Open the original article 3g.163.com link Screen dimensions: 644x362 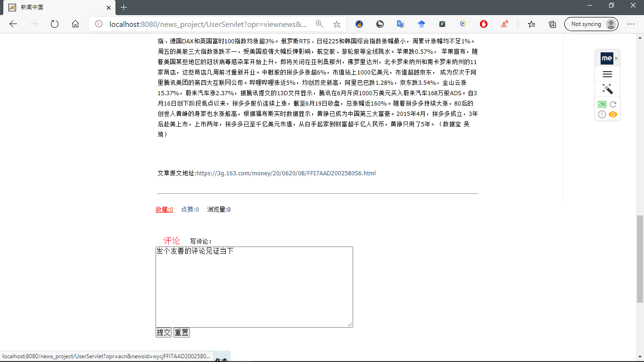[x=286, y=173]
